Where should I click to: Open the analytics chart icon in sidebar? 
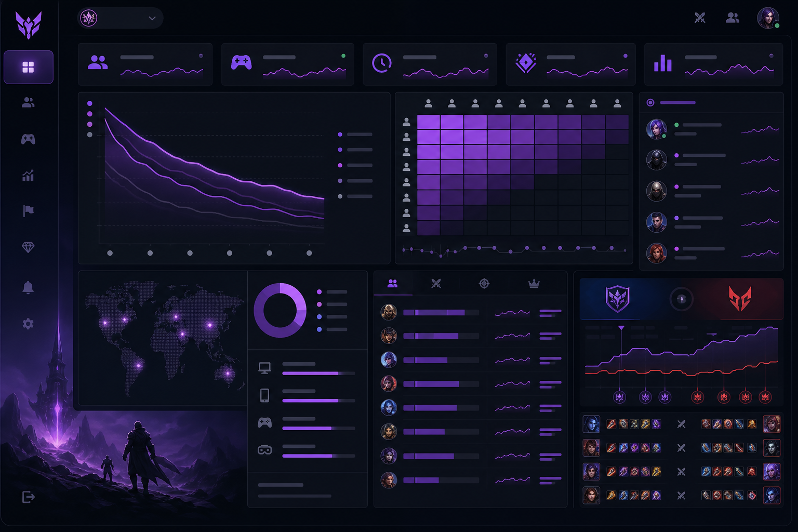coord(28,176)
